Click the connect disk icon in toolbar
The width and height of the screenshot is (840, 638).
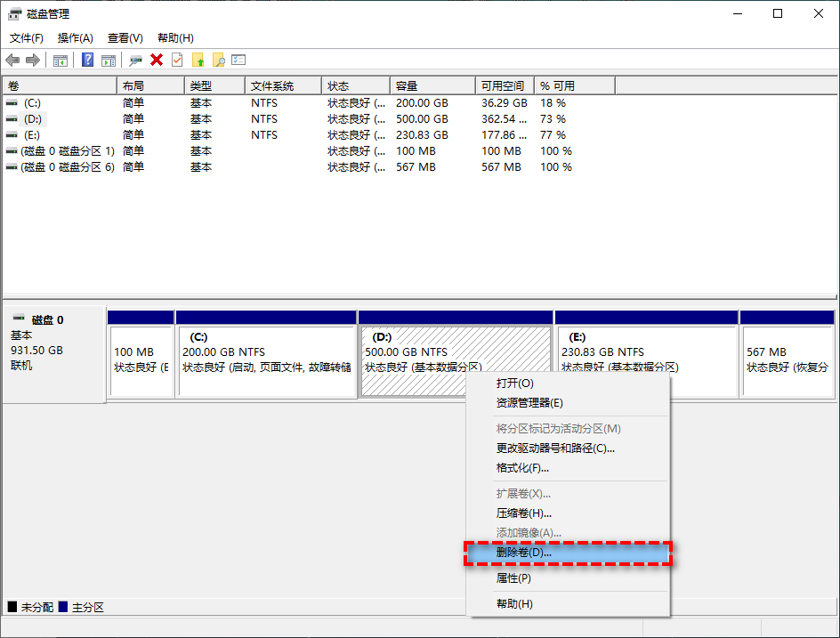135,60
